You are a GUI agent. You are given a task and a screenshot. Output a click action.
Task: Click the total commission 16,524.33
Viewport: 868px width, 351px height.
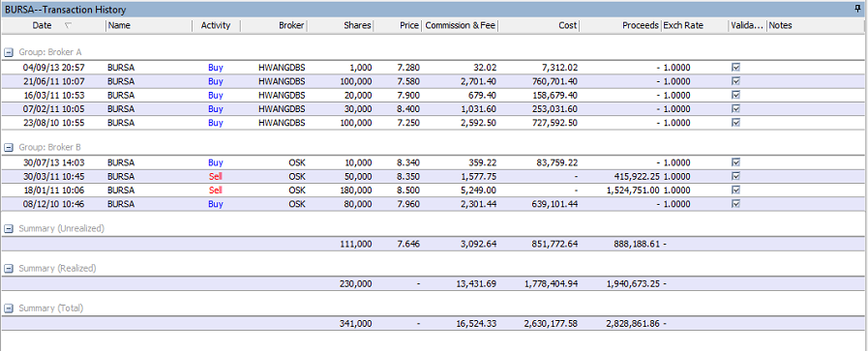point(477,323)
